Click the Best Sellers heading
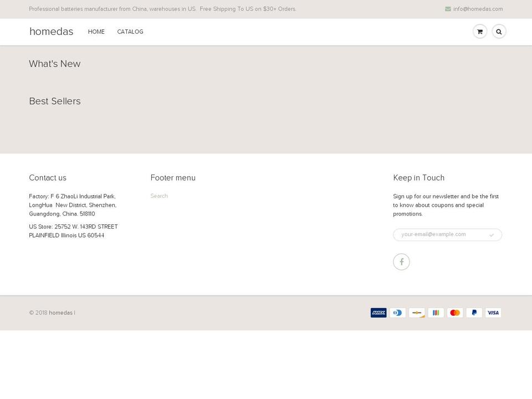Viewport: 532px width, 399px height. [x=55, y=101]
